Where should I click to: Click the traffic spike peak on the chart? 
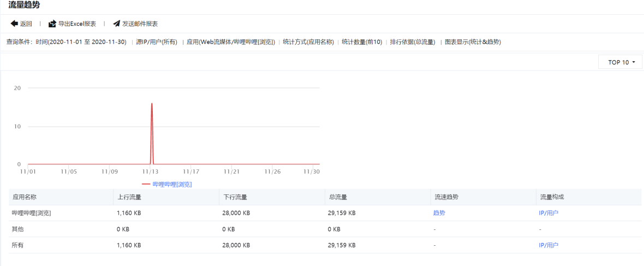coord(152,104)
